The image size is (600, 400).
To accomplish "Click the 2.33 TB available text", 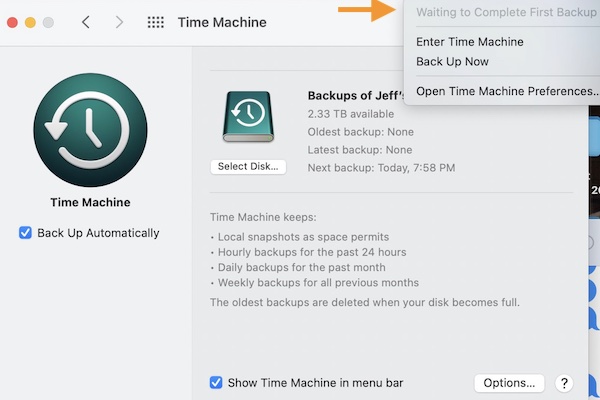I will click(351, 114).
